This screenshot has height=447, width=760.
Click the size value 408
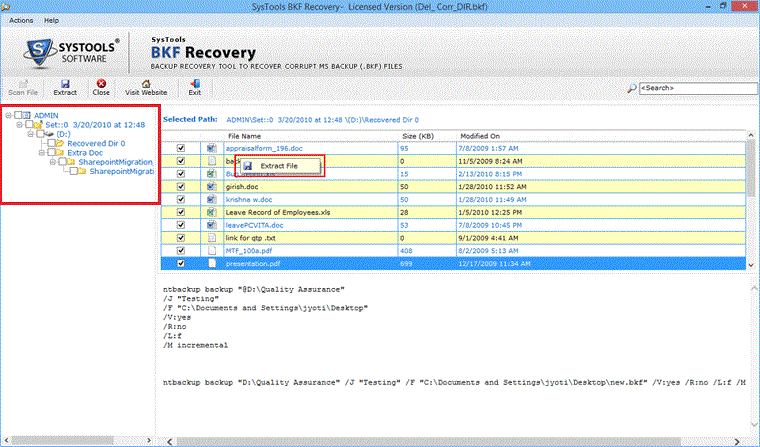click(406, 251)
